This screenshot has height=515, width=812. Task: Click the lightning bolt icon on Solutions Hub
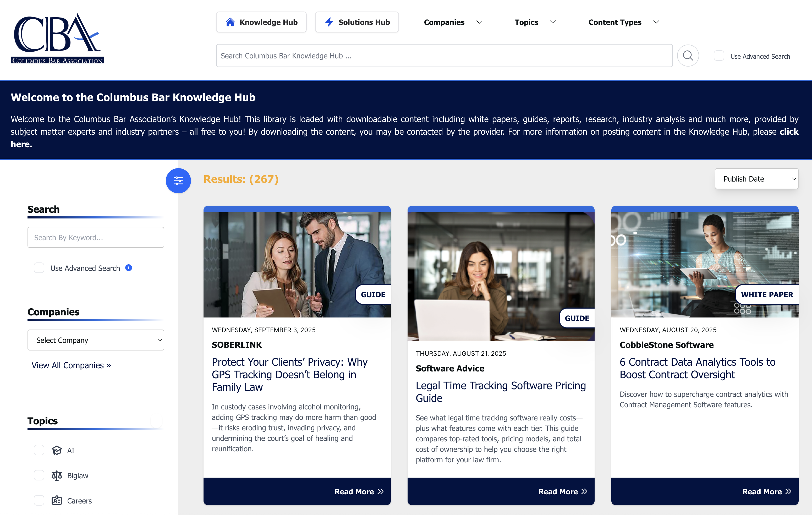tap(329, 22)
